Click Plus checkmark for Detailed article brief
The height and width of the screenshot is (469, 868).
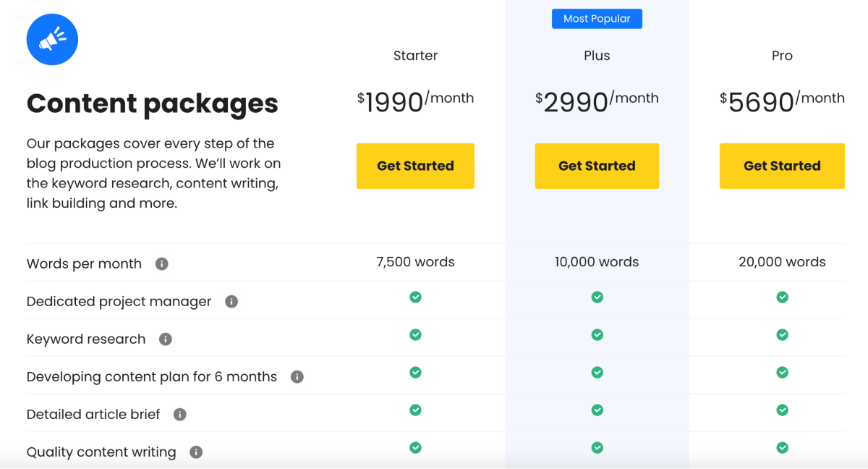[x=597, y=410]
